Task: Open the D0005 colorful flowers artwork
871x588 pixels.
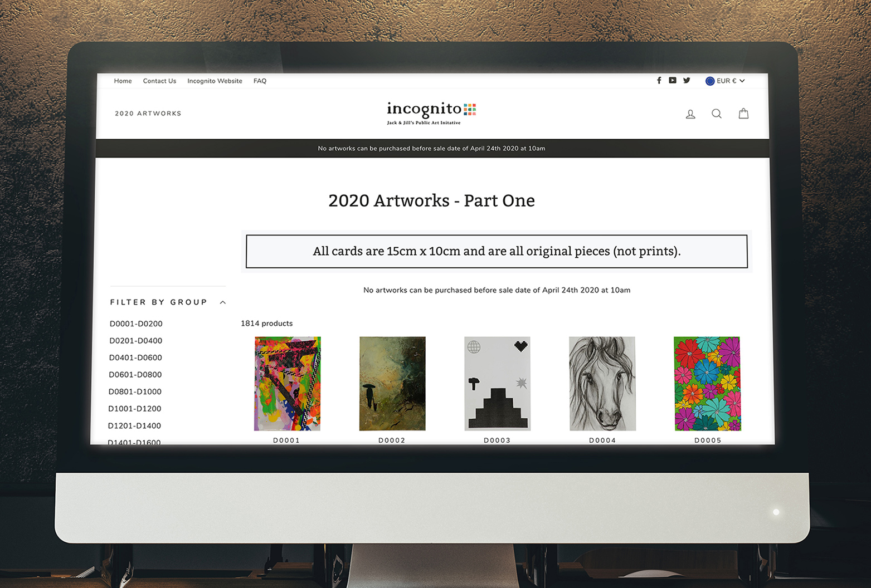Action: pos(707,384)
